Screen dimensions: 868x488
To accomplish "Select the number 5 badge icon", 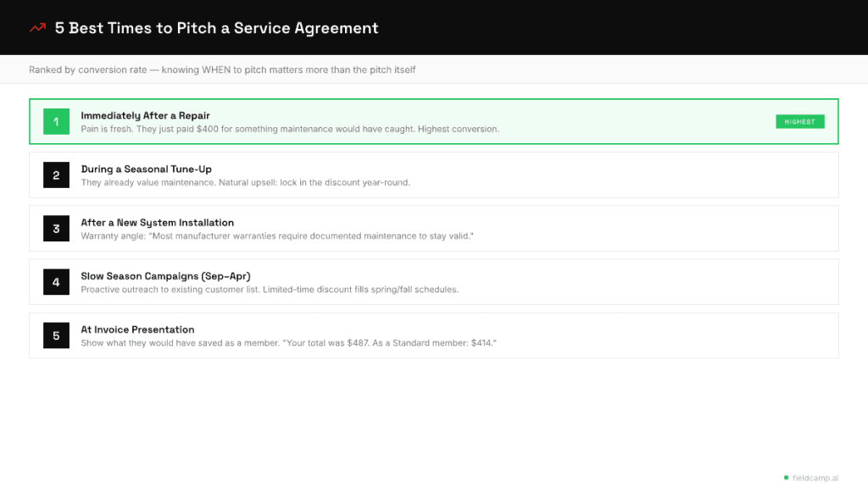I will (56, 335).
